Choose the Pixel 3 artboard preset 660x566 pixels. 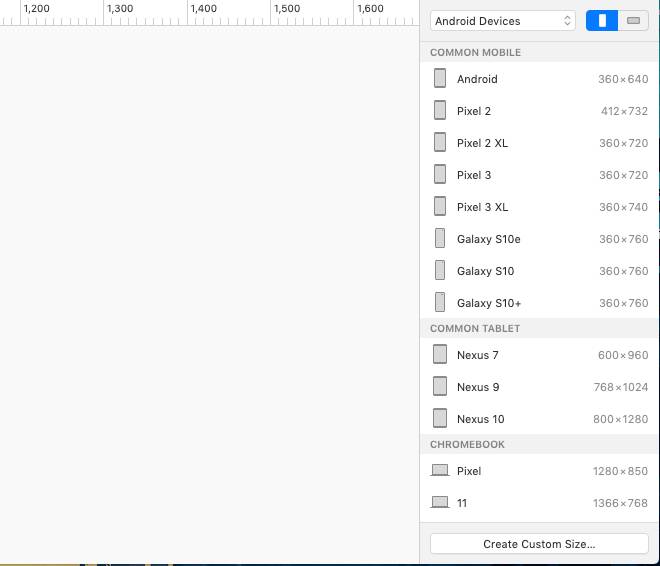click(x=540, y=175)
